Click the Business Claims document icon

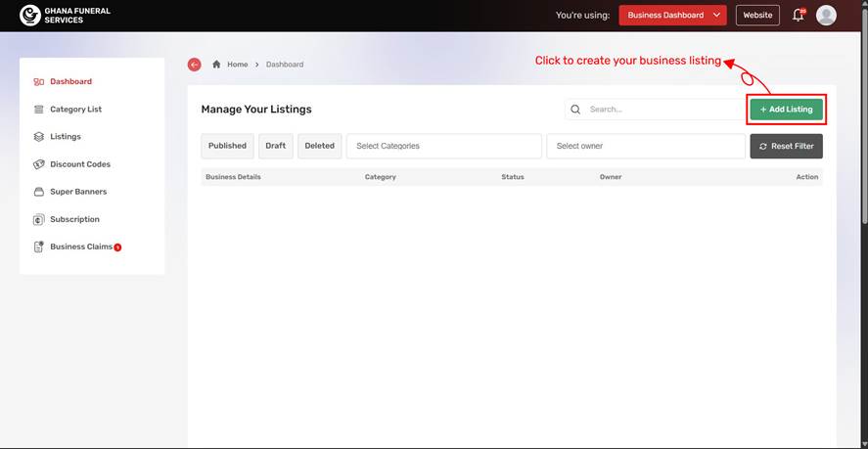click(39, 247)
